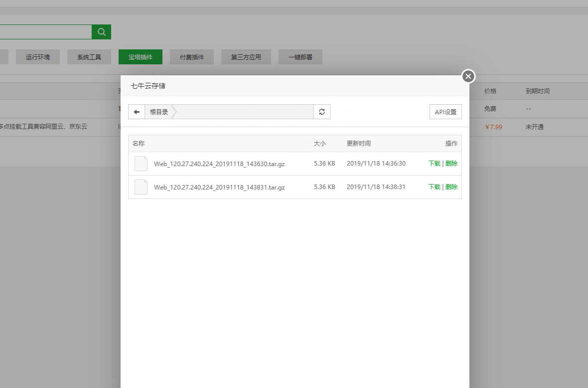Click the 更新时间 column header
The width and height of the screenshot is (588, 388).
[359, 143]
